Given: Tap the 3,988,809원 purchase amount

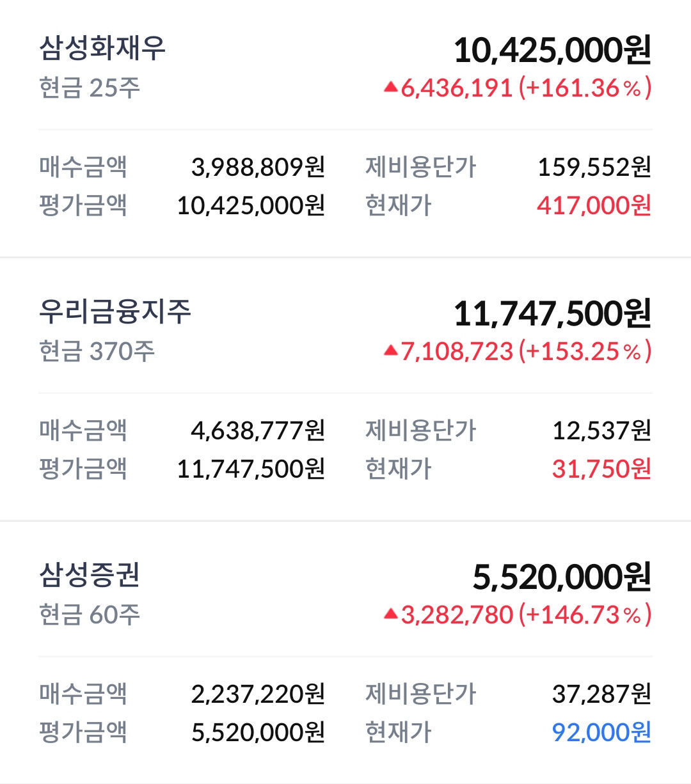Looking at the screenshot, I should (258, 167).
